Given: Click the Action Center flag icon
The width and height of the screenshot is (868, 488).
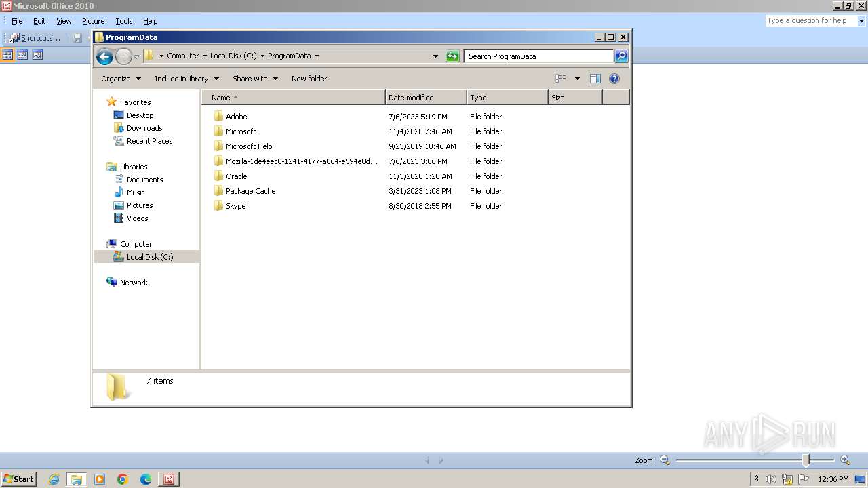Looking at the screenshot, I should (804, 479).
